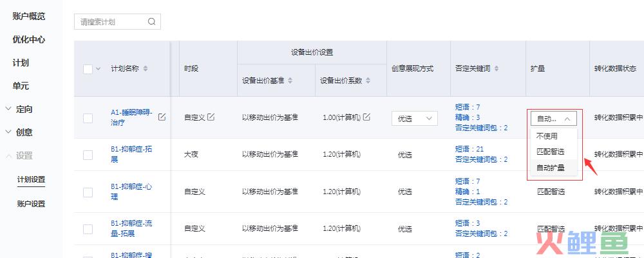The width and height of the screenshot is (644, 258).
Task: Check the B1-抑郁症-拓展 row checkbox
Action: tap(88, 155)
